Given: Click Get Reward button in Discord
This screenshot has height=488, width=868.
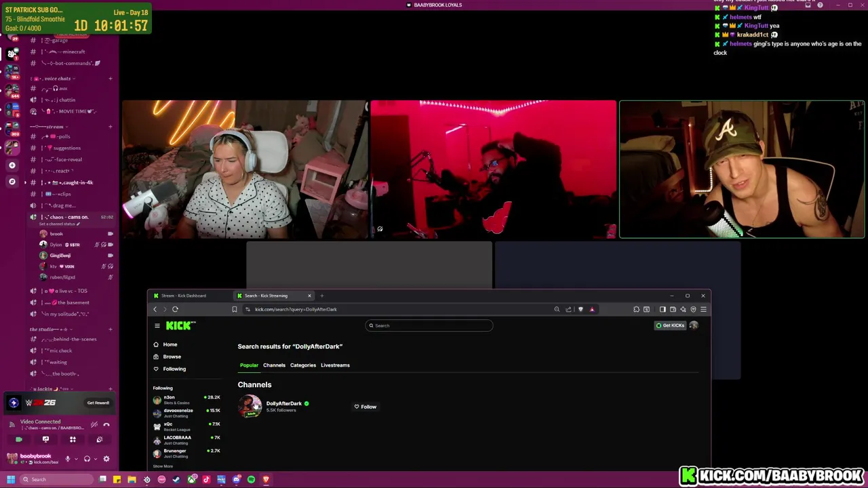Looking at the screenshot, I should (x=98, y=403).
